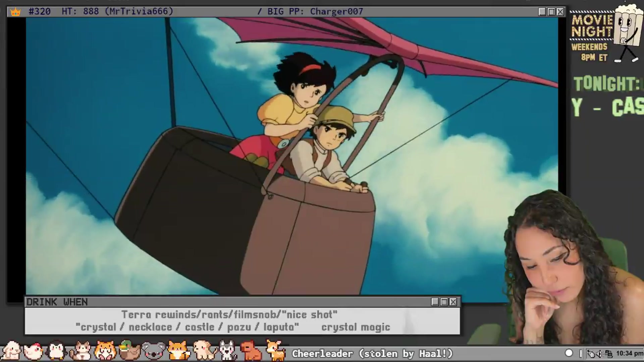Maximize the DRINK WHEN window
Image resolution: width=644 pixels, height=362 pixels.
pyautogui.click(x=444, y=302)
